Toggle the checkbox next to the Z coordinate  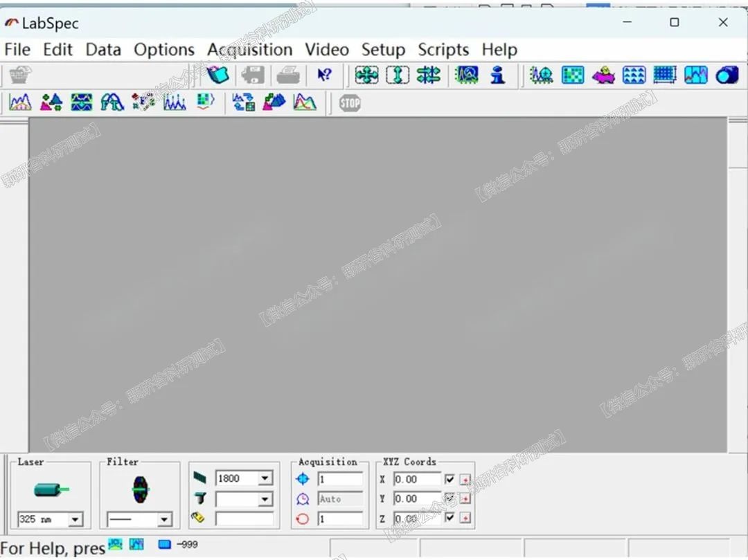click(x=449, y=518)
